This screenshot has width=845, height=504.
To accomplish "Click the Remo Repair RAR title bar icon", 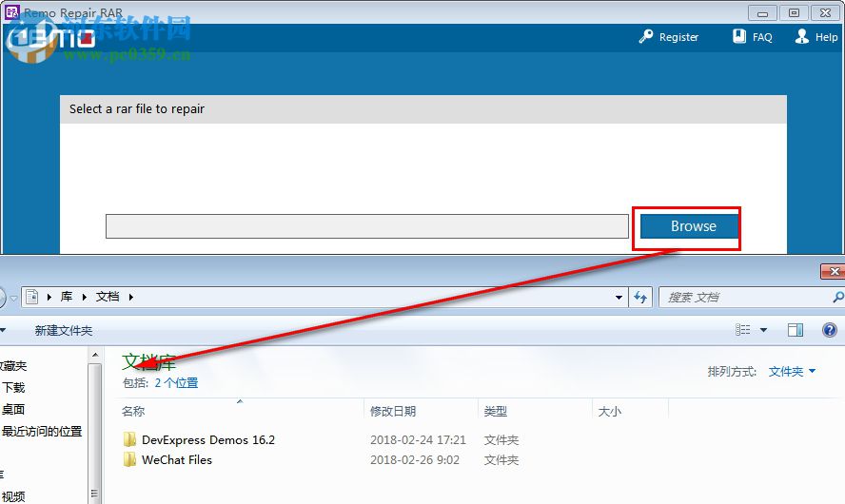I will [11, 11].
